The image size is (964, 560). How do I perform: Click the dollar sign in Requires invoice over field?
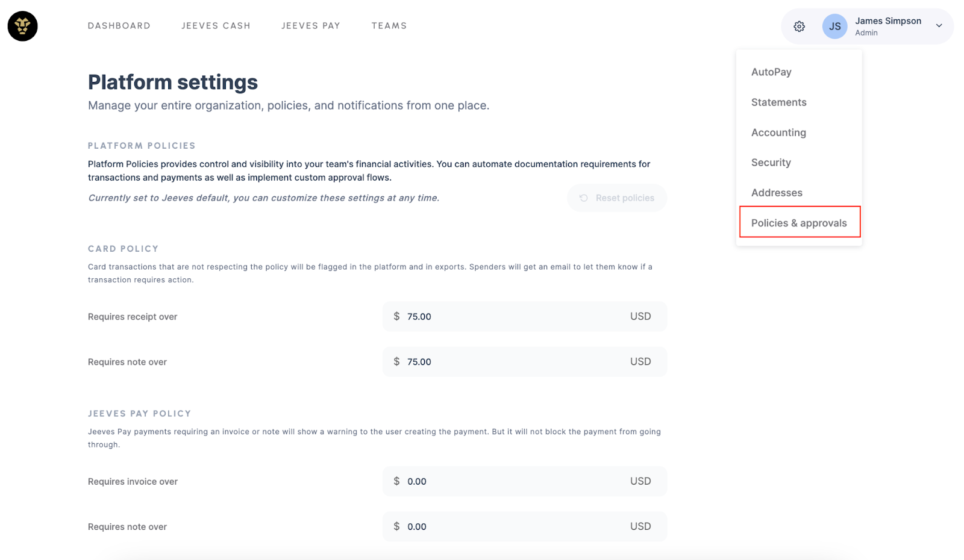coord(396,481)
